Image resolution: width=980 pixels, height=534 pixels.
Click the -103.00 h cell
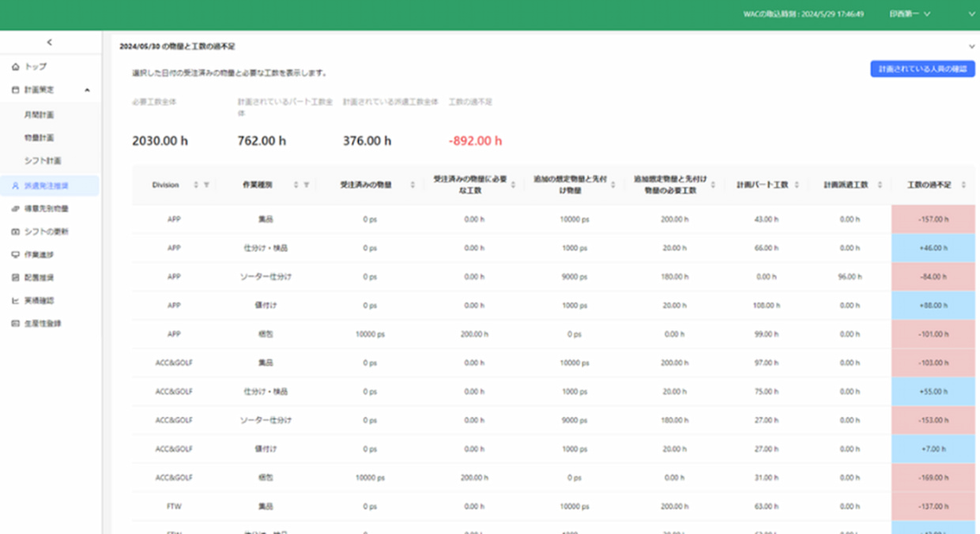[933, 363]
